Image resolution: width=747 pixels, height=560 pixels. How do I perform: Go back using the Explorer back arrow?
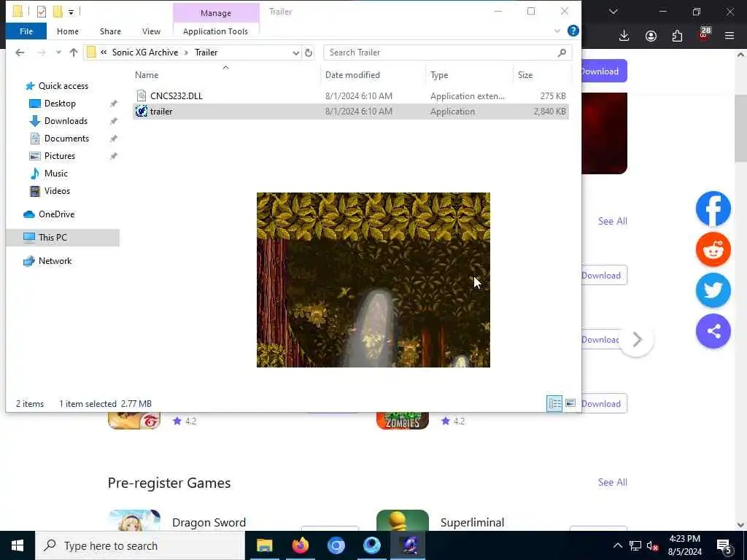click(20, 52)
